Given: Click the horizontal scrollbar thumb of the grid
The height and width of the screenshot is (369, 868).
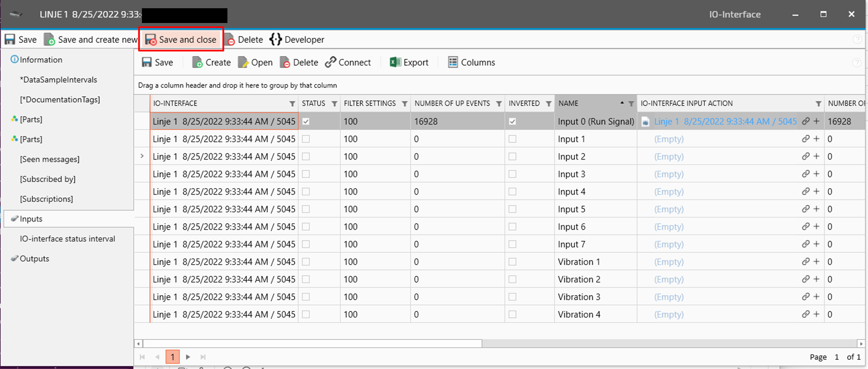Looking at the screenshot, I should pyautogui.click(x=312, y=343).
